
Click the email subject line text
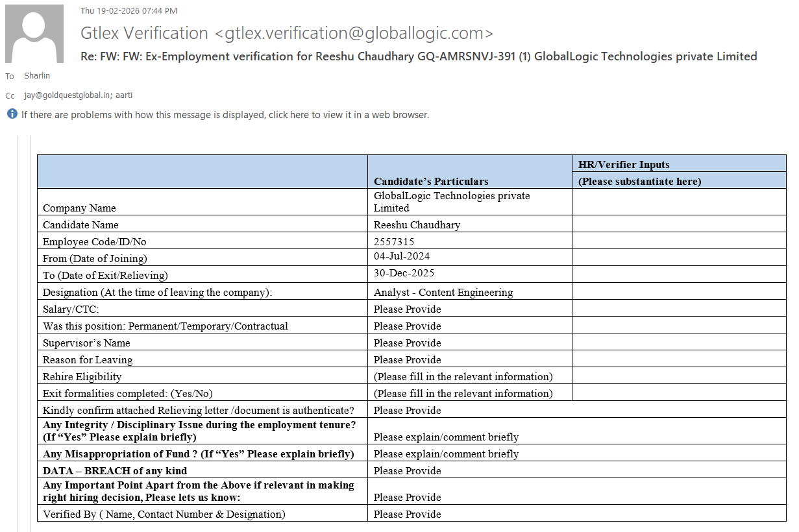pyautogui.click(x=419, y=56)
